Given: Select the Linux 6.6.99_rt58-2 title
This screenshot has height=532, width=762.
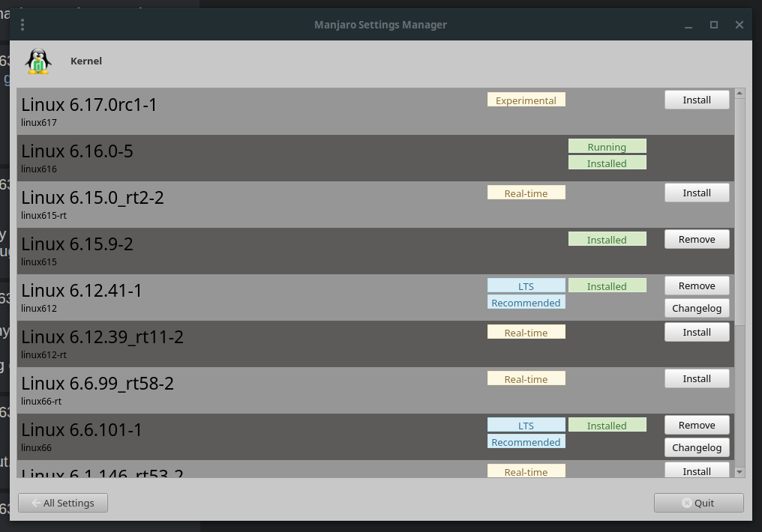Looking at the screenshot, I should coord(97,384).
